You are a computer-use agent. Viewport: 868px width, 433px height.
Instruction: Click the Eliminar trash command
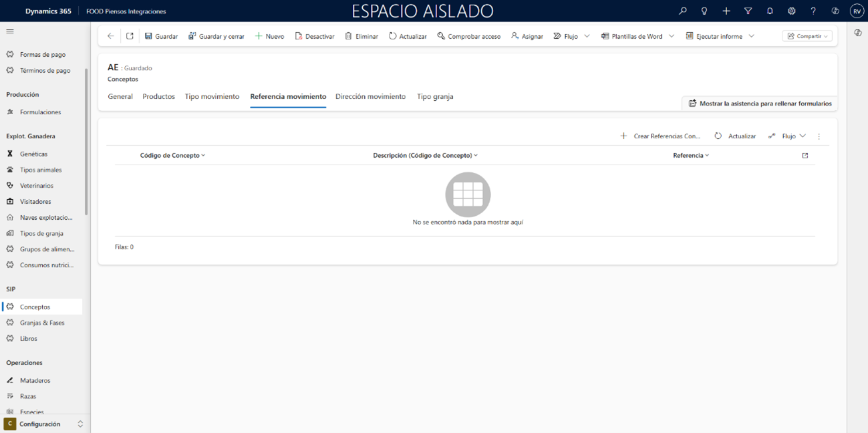pyautogui.click(x=361, y=36)
